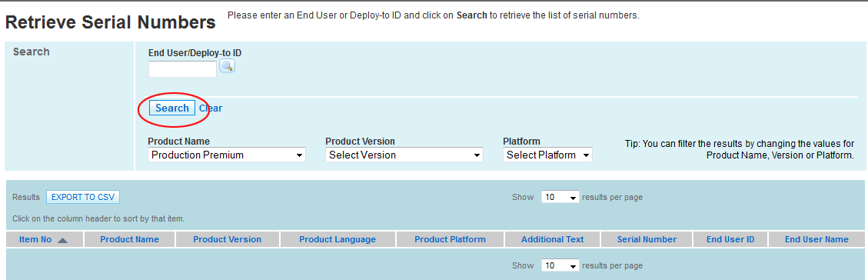Click the 'Click on the column header' hint text
Image resolution: width=868 pixels, height=280 pixels.
98,218
